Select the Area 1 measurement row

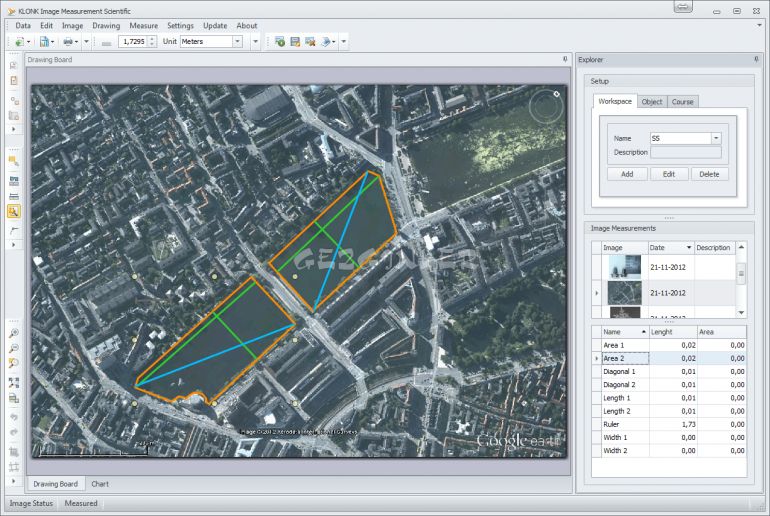[x=669, y=345]
